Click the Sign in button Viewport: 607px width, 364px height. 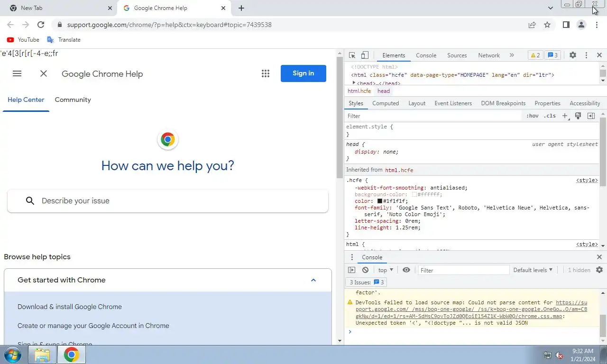click(x=303, y=73)
